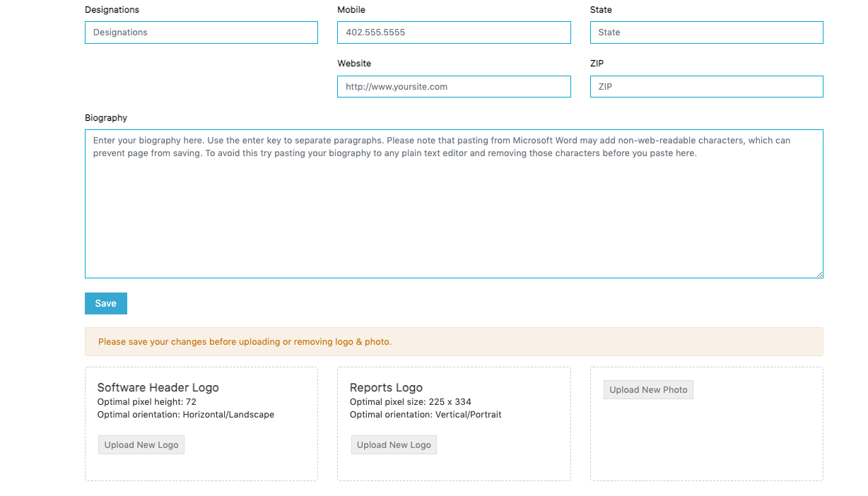Focus the Mobile phone number field

point(454,33)
